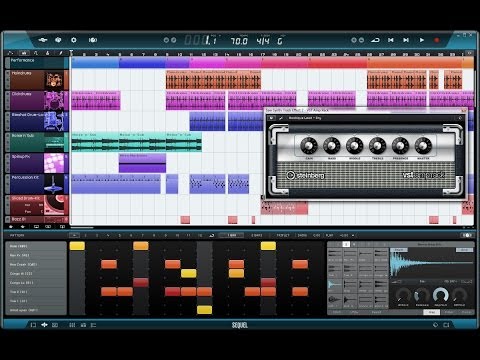Screen dimensions: 480x360
Task: Select pattern slot 1 in pattern bar
Action: 74,235
